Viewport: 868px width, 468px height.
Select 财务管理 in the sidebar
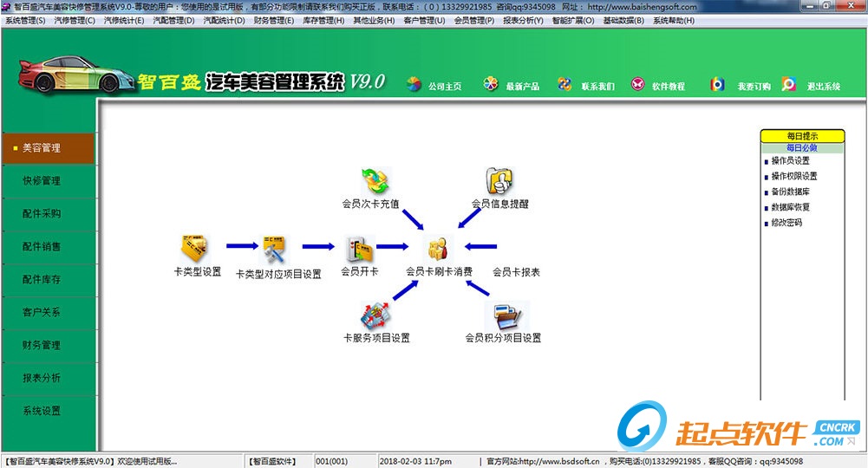point(49,345)
